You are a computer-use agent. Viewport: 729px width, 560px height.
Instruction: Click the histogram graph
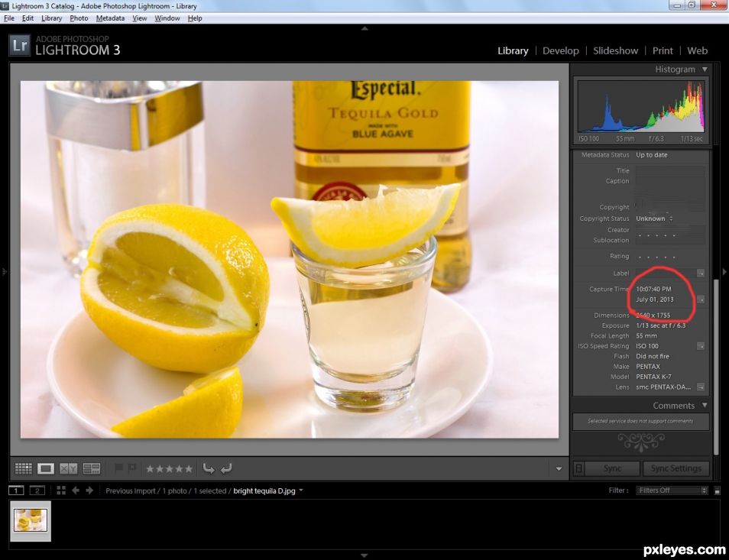click(x=641, y=106)
